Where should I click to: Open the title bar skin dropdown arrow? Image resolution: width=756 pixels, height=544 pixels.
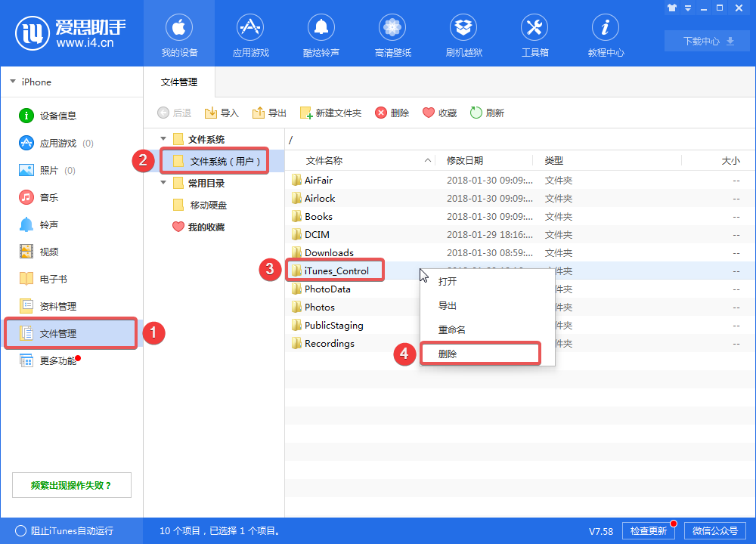tap(686, 8)
